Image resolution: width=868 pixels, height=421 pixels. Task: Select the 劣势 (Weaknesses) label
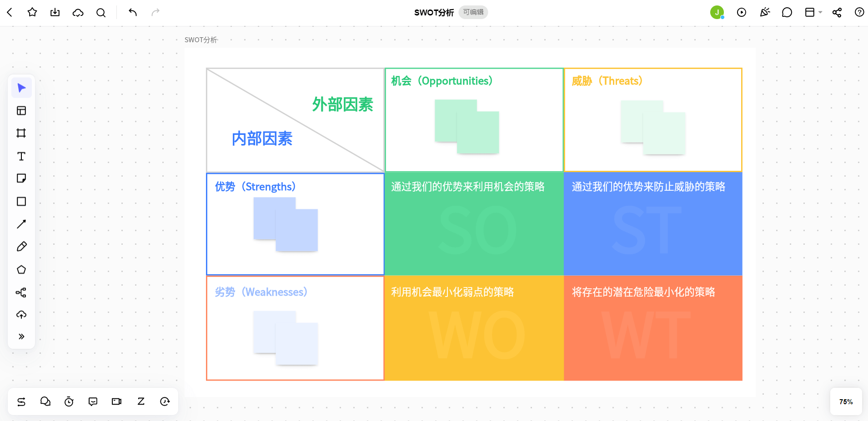coord(261,292)
